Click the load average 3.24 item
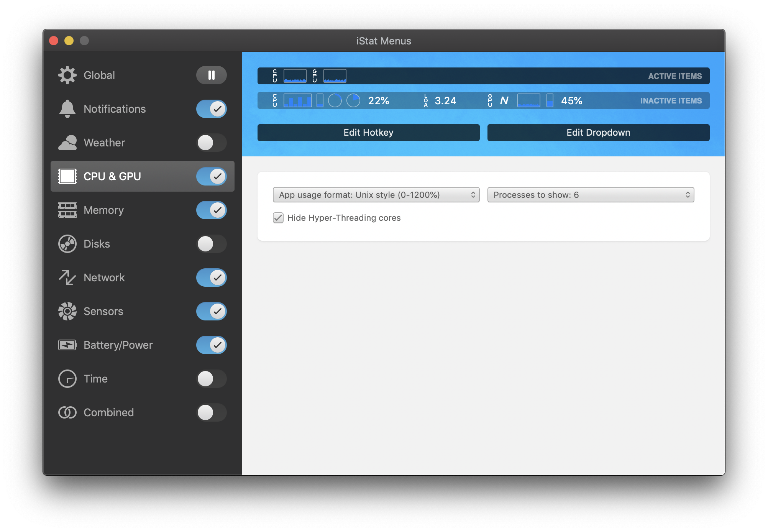768x532 pixels. [x=445, y=100]
